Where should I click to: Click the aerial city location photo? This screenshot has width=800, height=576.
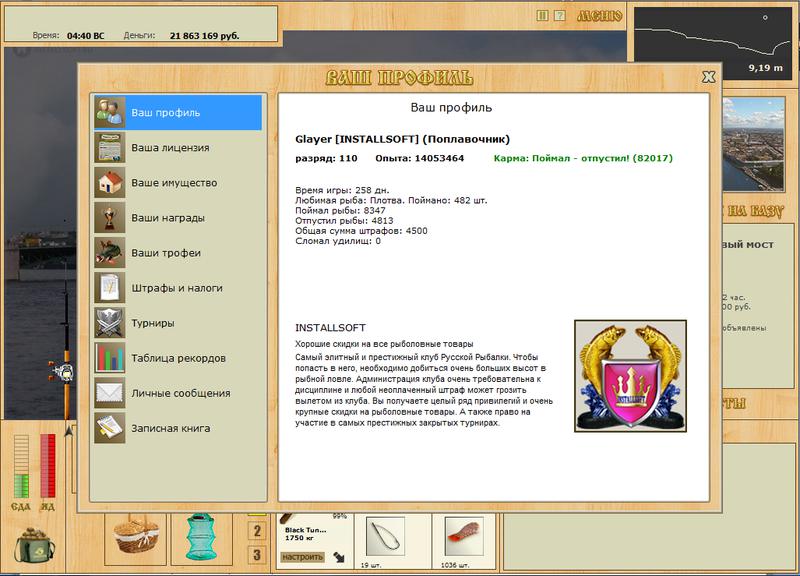coord(754,144)
